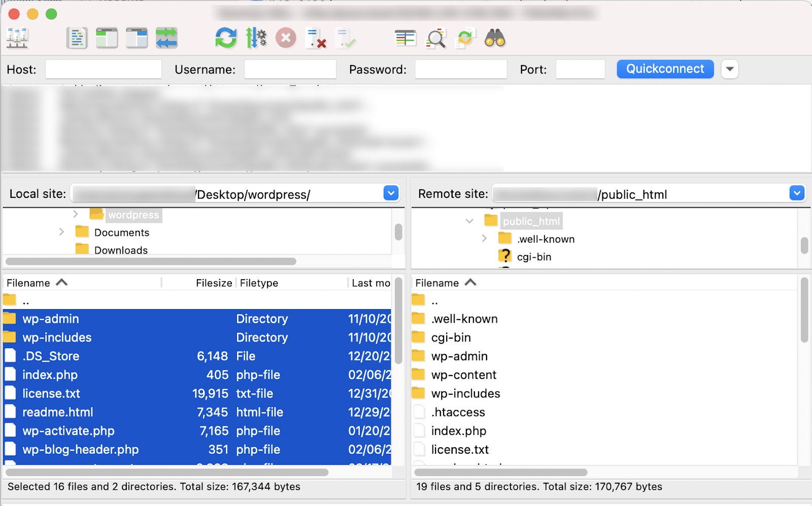Click local file list horizontal scrollbar
This screenshot has width=812, height=506.
tap(167, 472)
